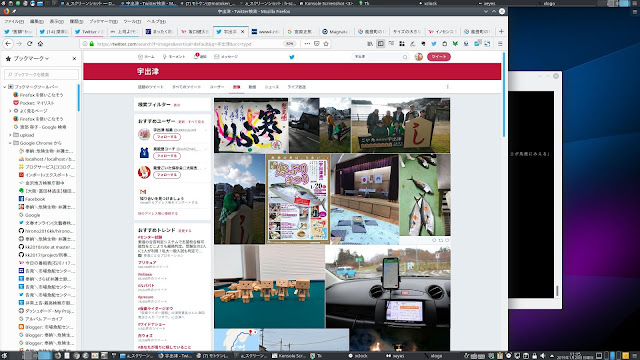The image size is (640, 360).
Task: Follow the second suggested user
Action: [x=167, y=156]
